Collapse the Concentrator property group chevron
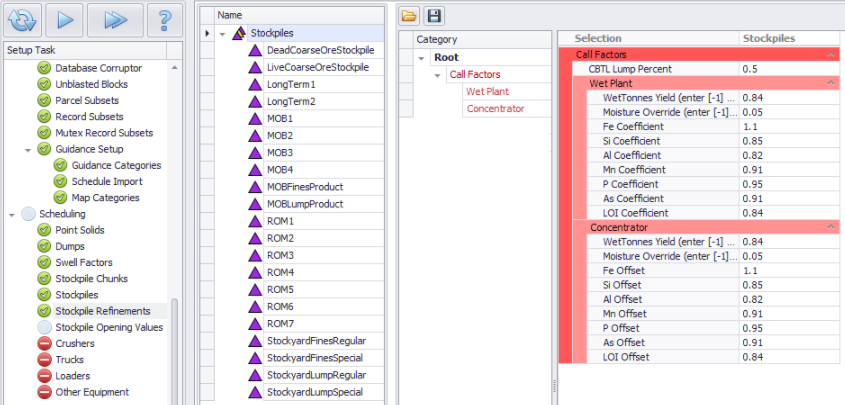 tap(830, 227)
